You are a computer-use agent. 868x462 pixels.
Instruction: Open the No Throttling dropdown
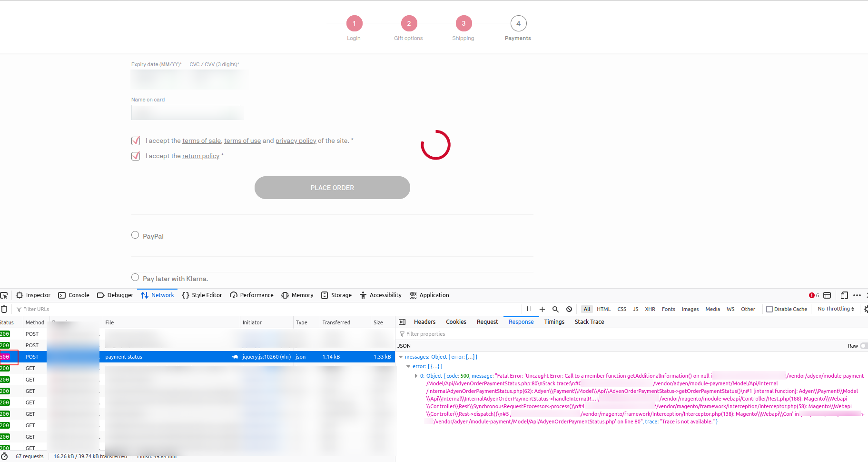(x=835, y=309)
